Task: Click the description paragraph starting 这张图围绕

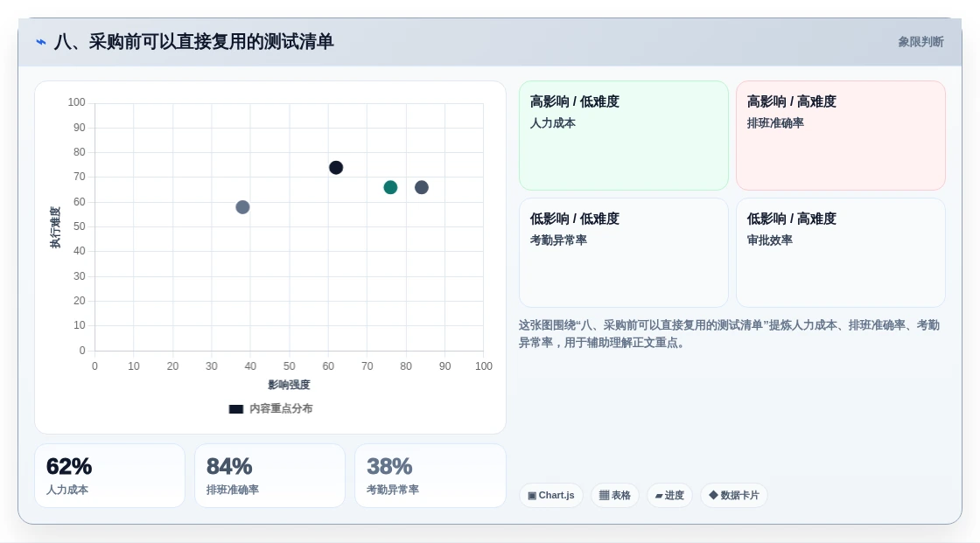Action: click(729, 334)
